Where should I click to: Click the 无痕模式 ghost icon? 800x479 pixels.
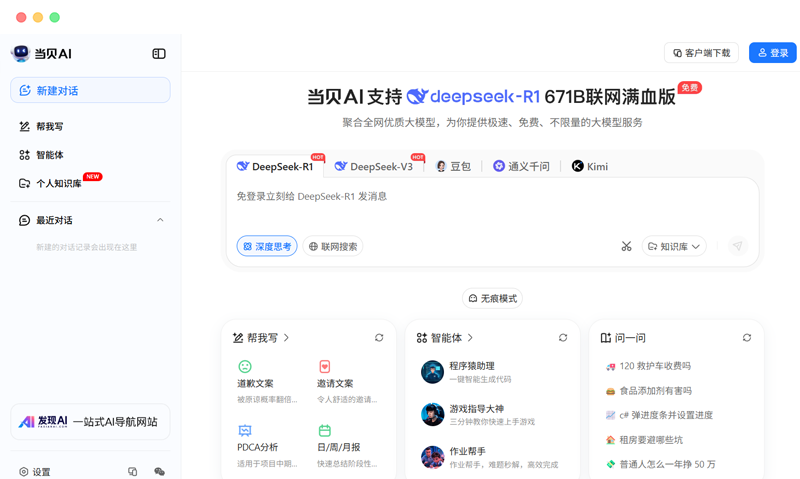pos(473,298)
